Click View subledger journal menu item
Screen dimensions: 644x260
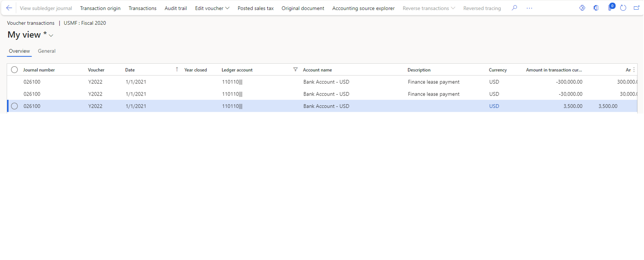[x=46, y=8]
